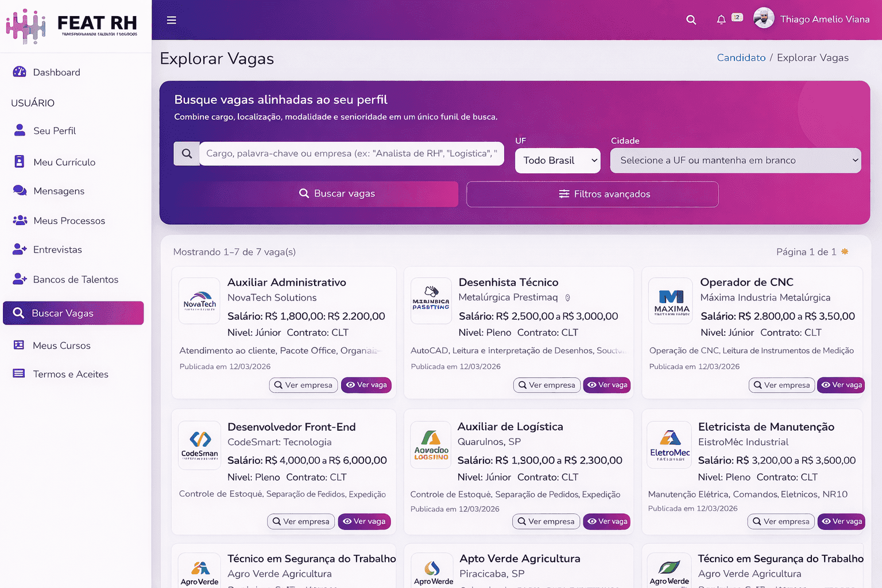This screenshot has height=588, width=882.
Task: Open the UF dropdown showing Todo Brasil
Action: tap(558, 161)
